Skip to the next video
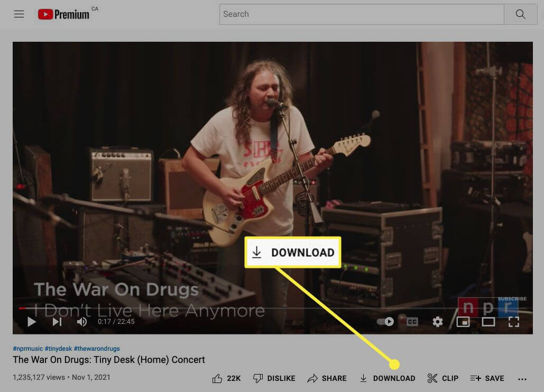Image resolution: width=544 pixels, height=392 pixels. [x=57, y=322]
